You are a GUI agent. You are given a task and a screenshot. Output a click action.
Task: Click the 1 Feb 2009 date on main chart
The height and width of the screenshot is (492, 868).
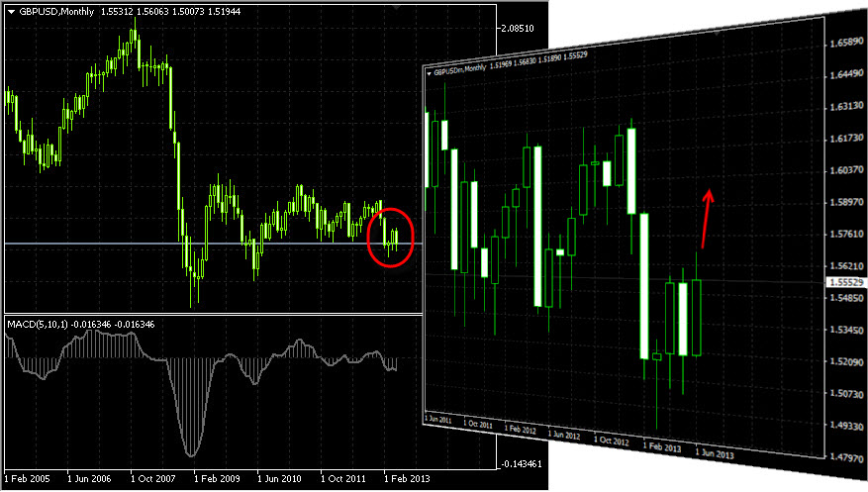tap(216, 477)
